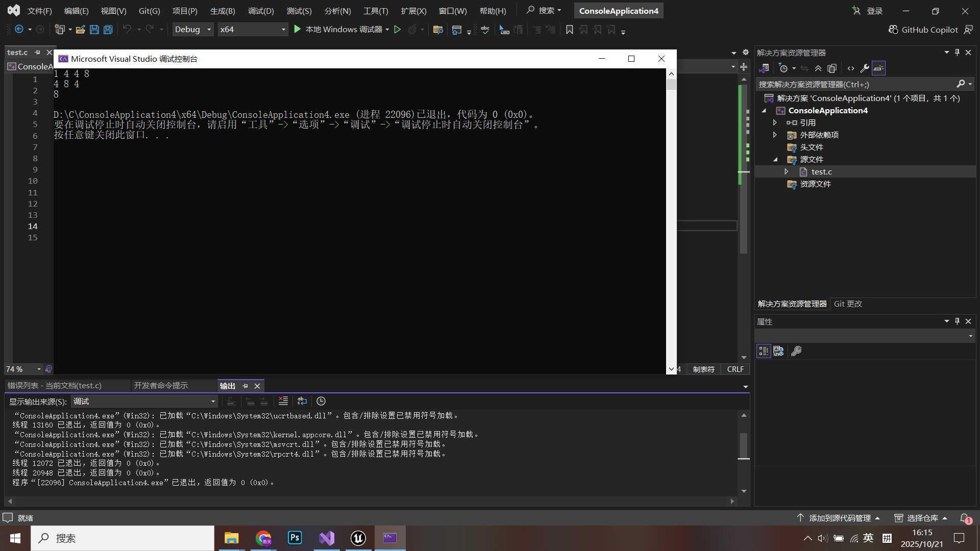Open the x64 platform dropdown
The width and height of the screenshot is (980, 551).
point(253,30)
